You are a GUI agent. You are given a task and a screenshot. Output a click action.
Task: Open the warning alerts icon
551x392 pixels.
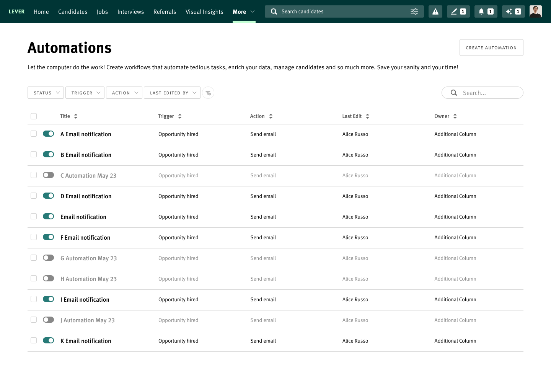[x=435, y=11]
